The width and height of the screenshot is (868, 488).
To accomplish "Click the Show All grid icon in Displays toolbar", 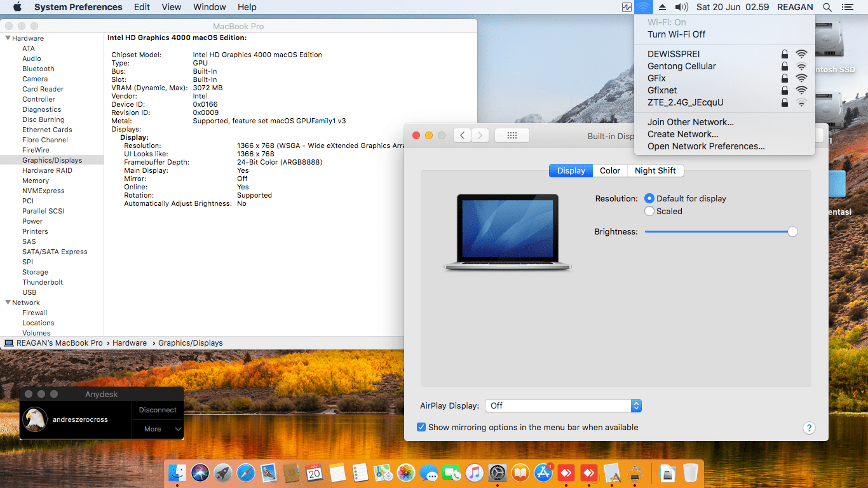I will (x=512, y=135).
